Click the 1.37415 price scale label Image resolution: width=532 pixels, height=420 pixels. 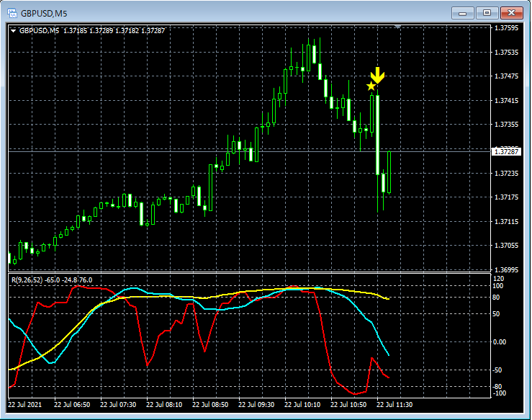[x=506, y=101]
